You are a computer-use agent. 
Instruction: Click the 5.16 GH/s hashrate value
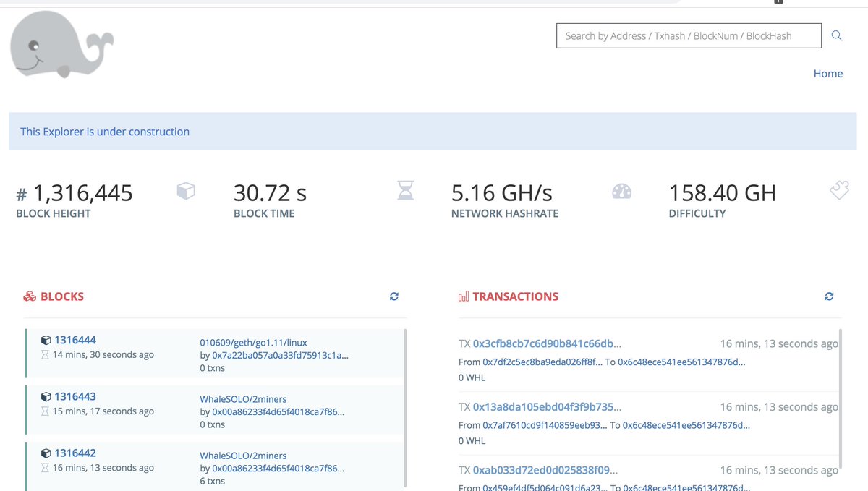[502, 193]
